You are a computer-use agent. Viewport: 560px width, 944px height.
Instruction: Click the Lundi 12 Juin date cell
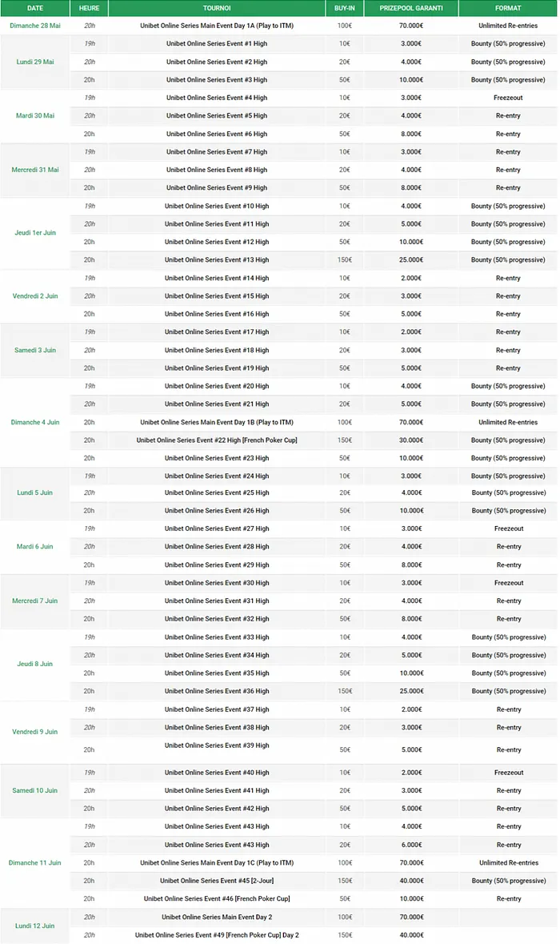click(x=35, y=926)
